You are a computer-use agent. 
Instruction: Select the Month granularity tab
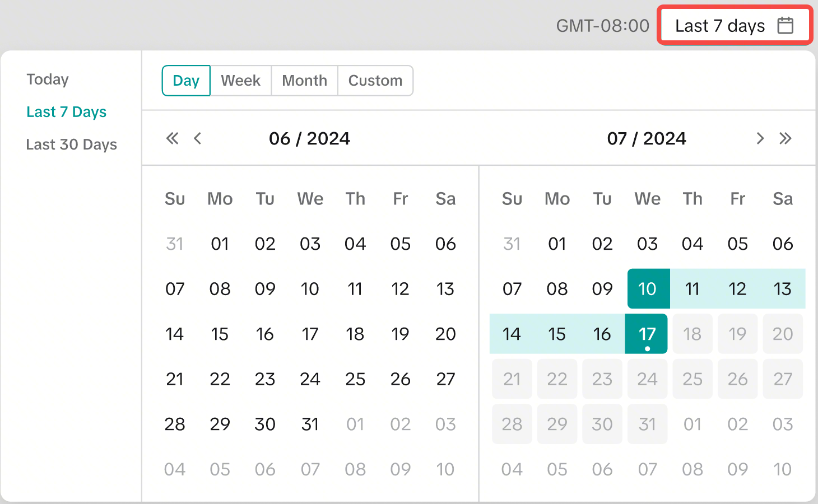(304, 81)
